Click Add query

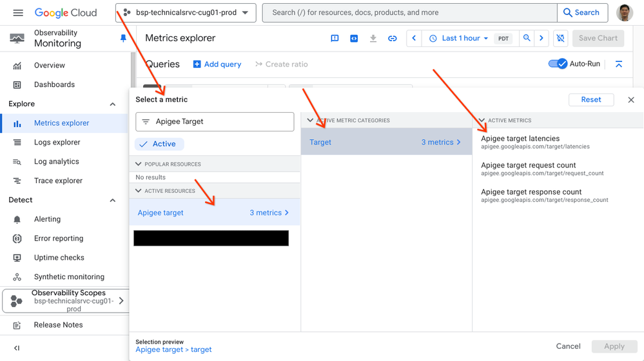[217, 64]
